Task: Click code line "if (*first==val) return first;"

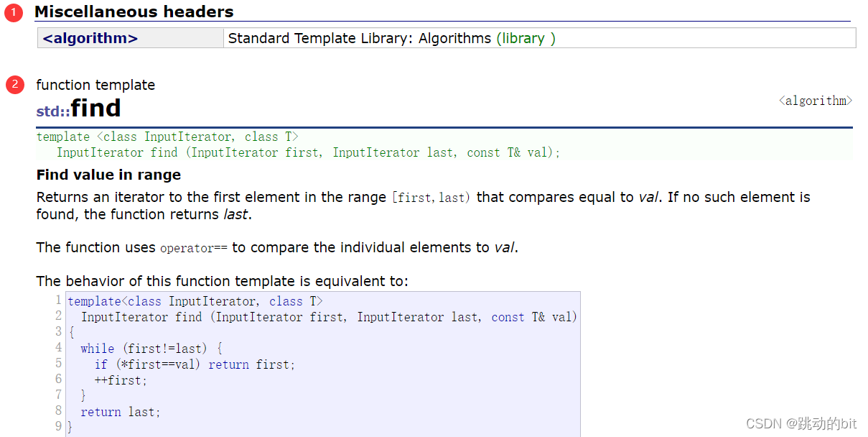Action: pyautogui.click(x=195, y=364)
